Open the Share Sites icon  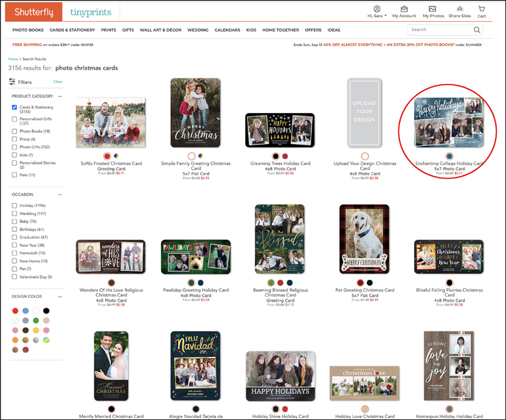(459, 9)
